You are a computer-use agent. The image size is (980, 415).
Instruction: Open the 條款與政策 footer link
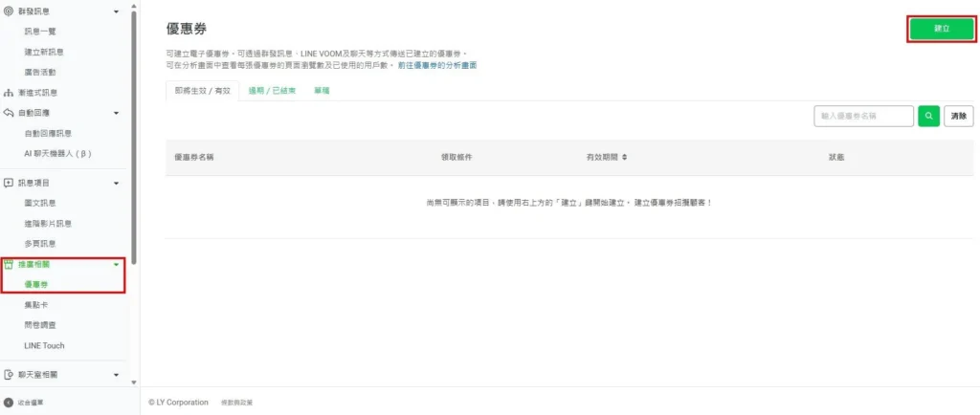[237, 404]
